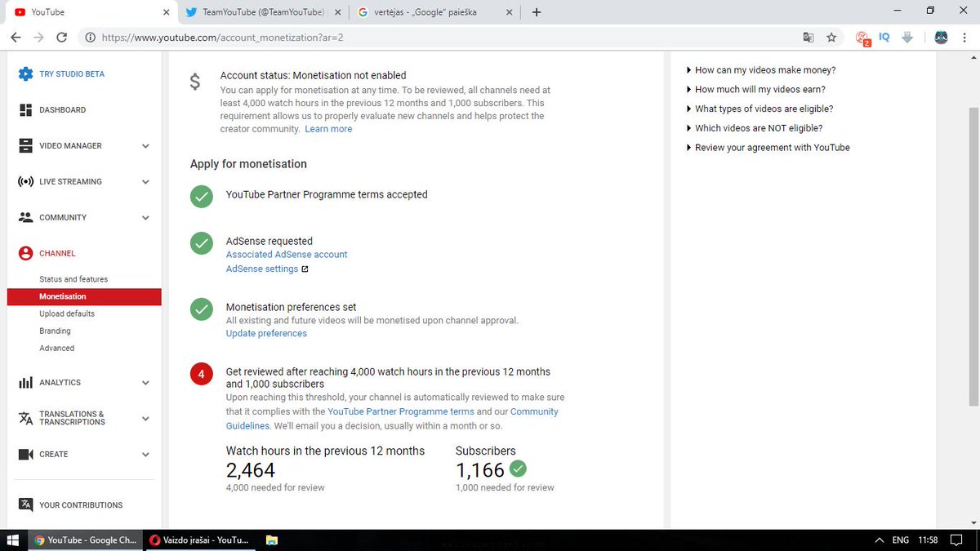The height and width of the screenshot is (551, 980).
Task: Click the Community people icon
Action: (x=25, y=217)
